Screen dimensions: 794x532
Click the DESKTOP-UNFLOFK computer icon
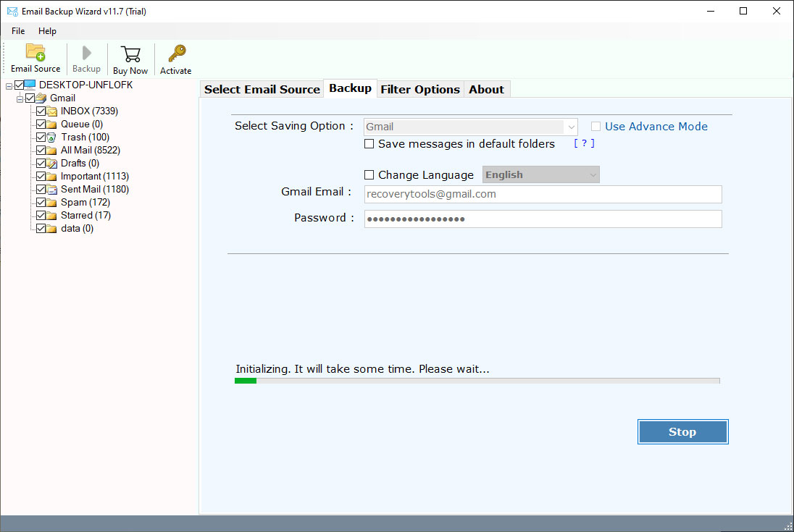click(x=30, y=85)
